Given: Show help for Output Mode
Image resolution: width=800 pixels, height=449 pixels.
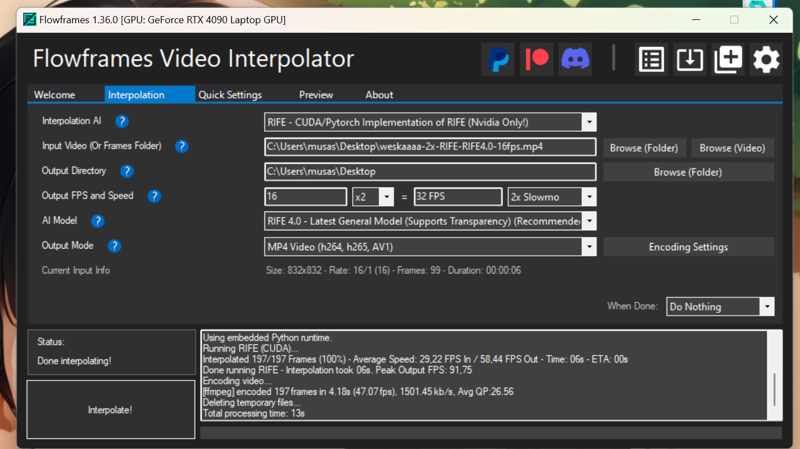Looking at the screenshot, I should pyautogui.click(x=114, y=246).
